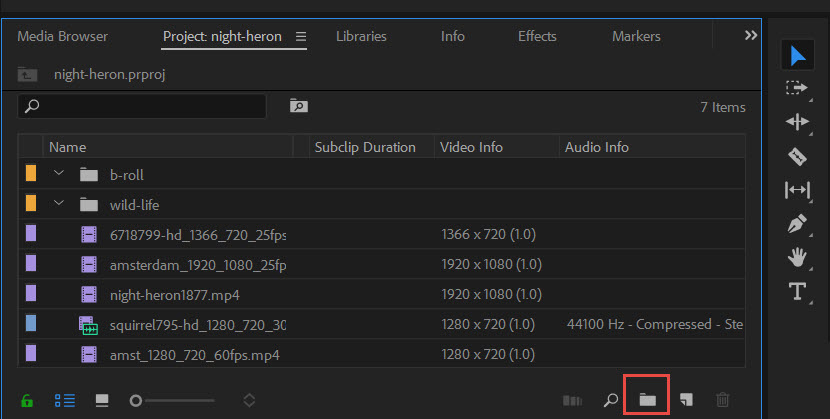Select squirrel795-hd_1280_720_30 clip name
Image resolution: width=830 pixels, height=419 pixels.
pyautogui.click(x=198, y=325)
